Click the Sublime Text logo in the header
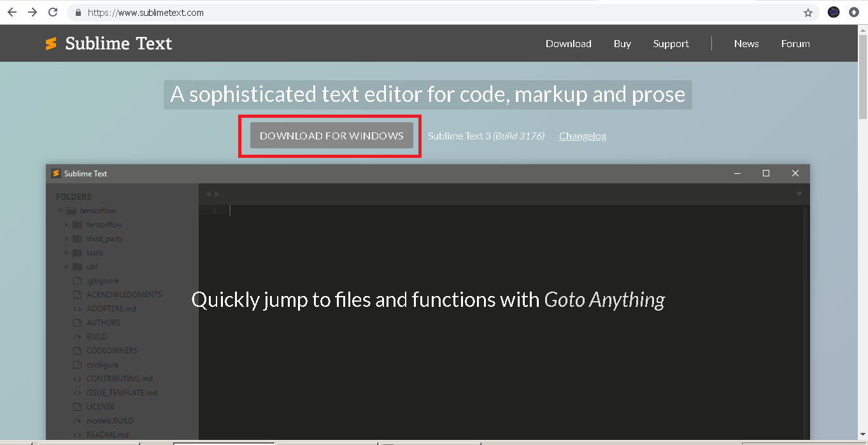Viewport: 868px width, 445px height. pos(51,43)
